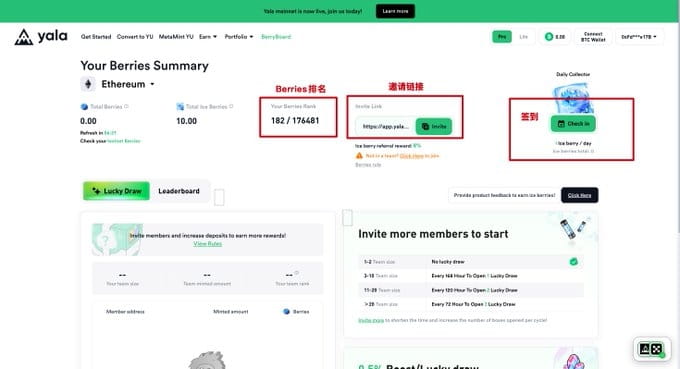Open the Berries rule link
The height and width of the screenshot is (369, 680).
click(x=368, y=165)
